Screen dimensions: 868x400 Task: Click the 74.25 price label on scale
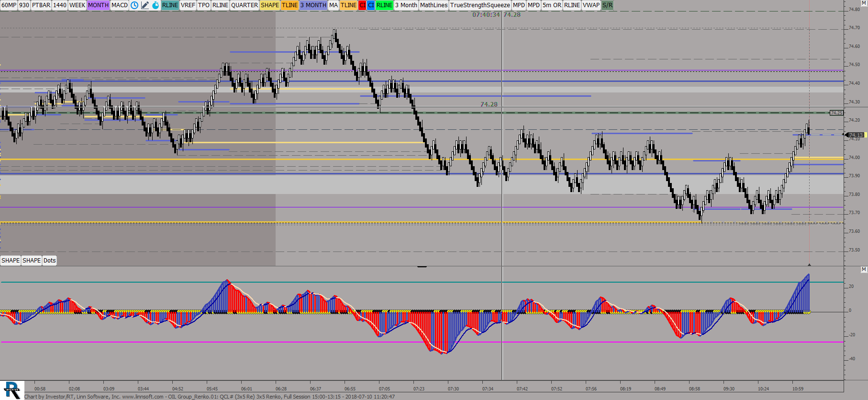[x=836, y=113]
